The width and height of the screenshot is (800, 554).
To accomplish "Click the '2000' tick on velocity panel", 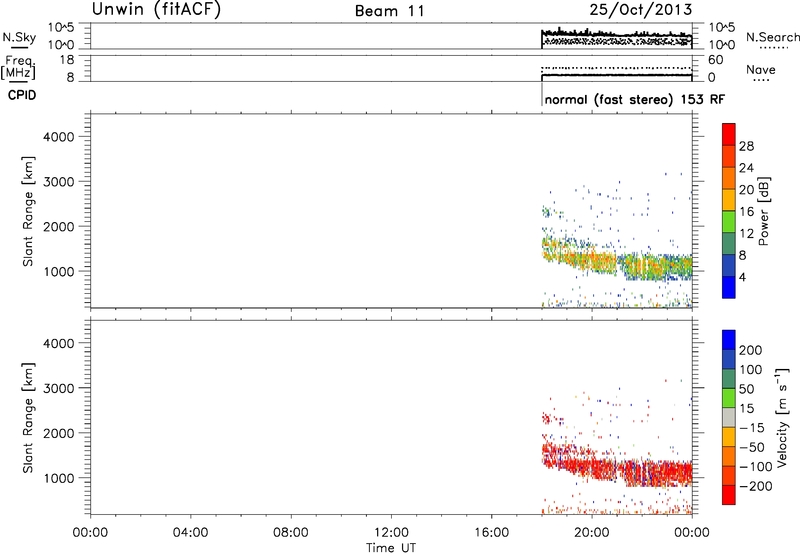I will point(59,433).
